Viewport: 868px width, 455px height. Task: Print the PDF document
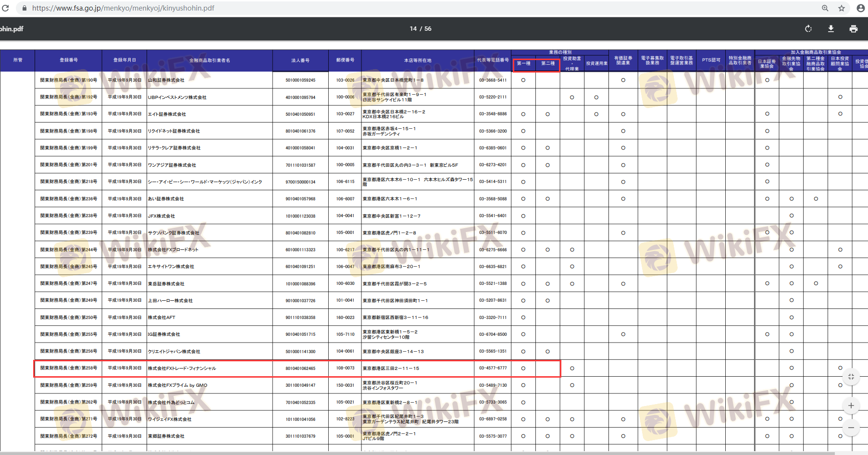(853, 29)
